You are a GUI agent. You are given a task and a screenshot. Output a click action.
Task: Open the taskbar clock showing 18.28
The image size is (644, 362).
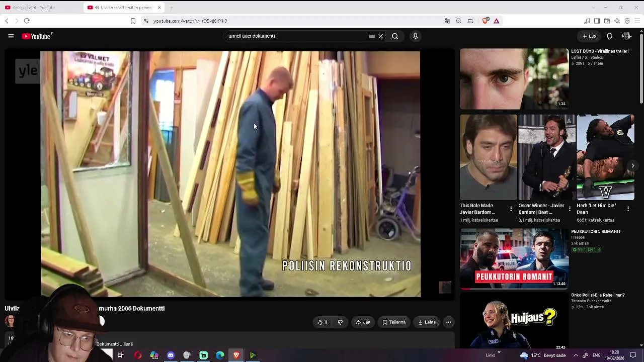[x=614, y=355]
